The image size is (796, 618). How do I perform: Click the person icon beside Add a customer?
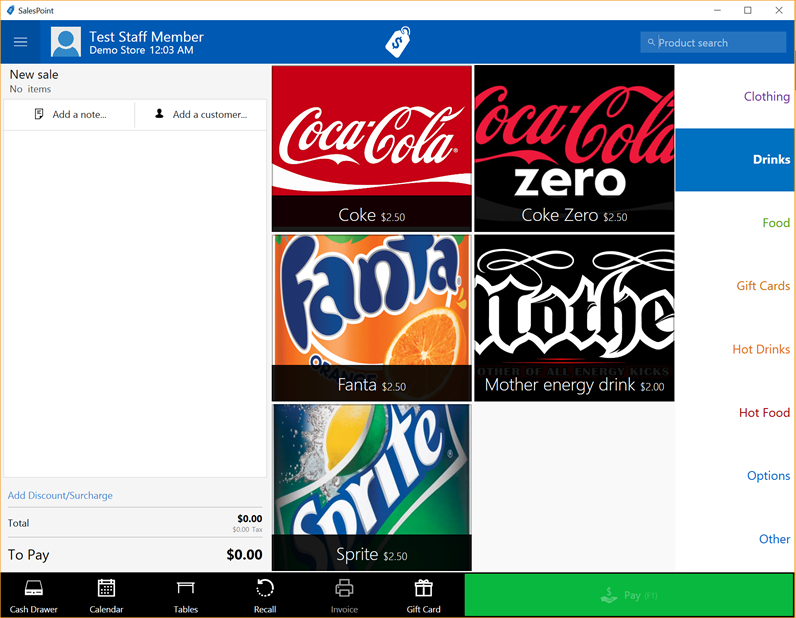[x=159, y=113]
